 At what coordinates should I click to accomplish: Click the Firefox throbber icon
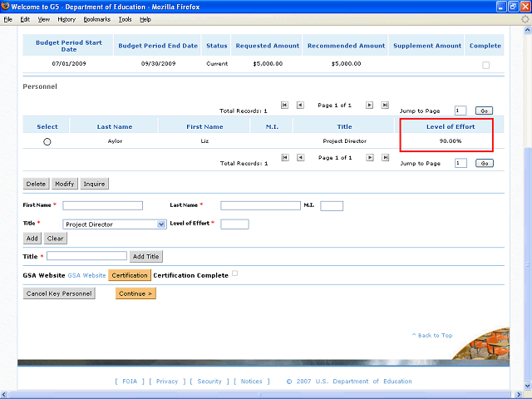(x=525, y=18)
